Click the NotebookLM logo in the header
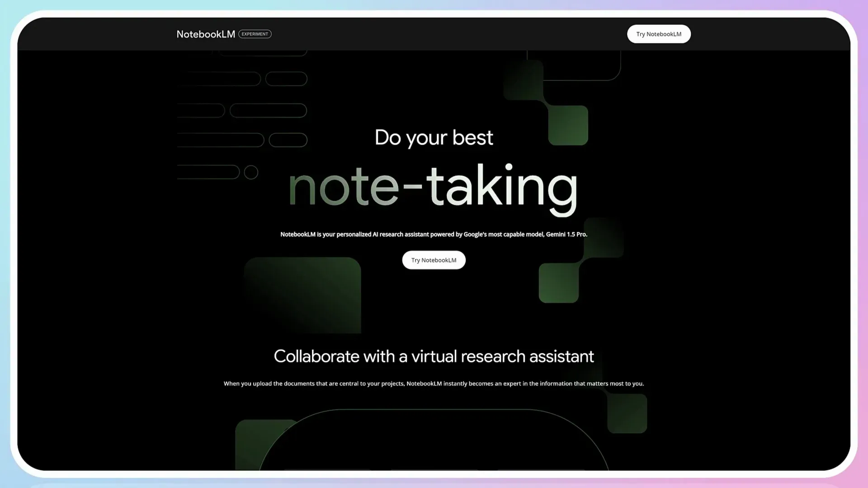 pyautogui.click(x=206, y=34)
